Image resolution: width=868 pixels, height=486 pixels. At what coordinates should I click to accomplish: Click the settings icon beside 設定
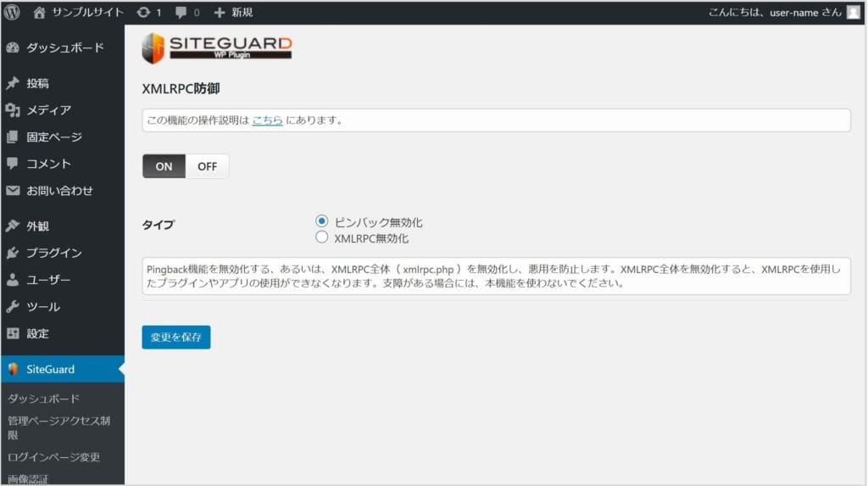coord(13,333)
